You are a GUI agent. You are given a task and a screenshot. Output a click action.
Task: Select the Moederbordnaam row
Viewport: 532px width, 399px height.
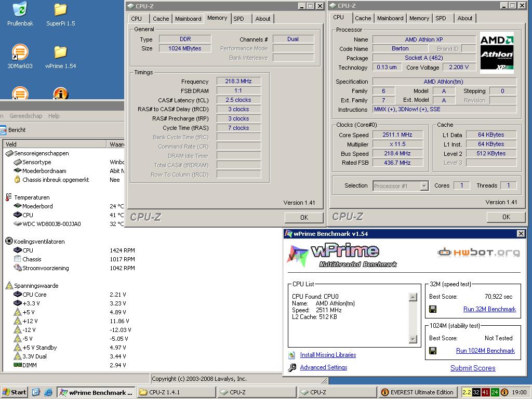[69, 171]
